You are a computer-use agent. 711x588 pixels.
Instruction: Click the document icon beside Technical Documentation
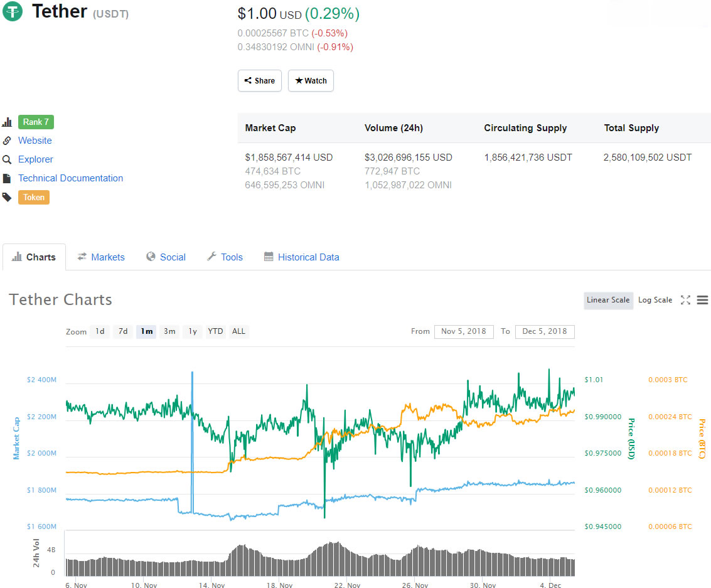coord(7,178)
